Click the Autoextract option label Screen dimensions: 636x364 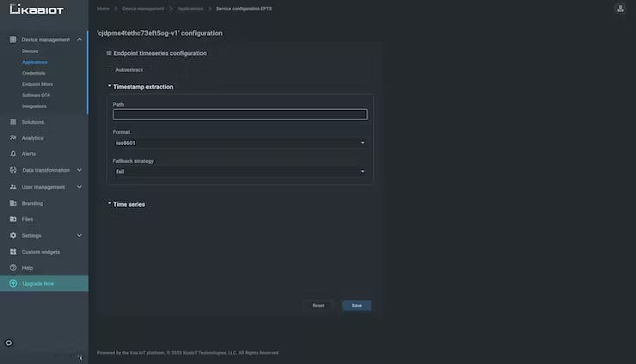129,70
